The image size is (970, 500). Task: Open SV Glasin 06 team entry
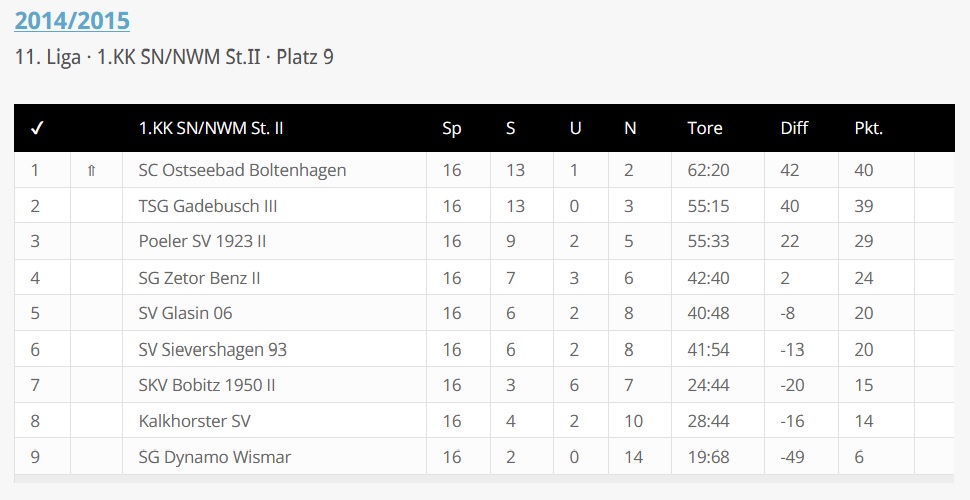185,313
